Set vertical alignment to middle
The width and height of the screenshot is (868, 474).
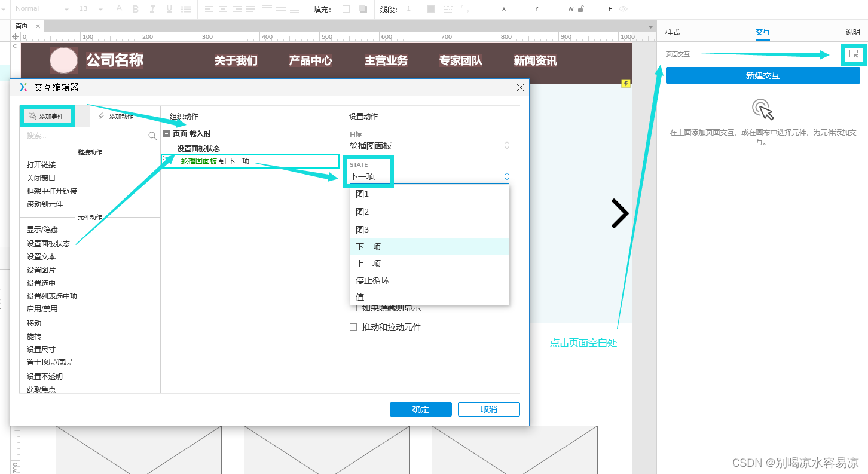(x=282, y=9)
